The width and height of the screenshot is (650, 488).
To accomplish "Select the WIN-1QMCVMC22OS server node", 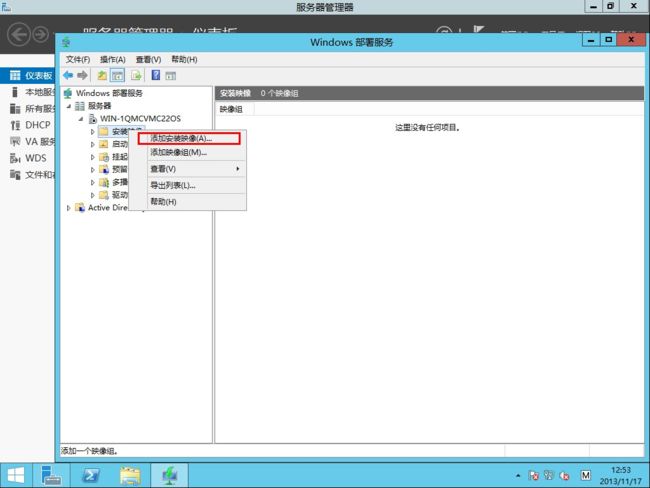I will coord(140,119).
